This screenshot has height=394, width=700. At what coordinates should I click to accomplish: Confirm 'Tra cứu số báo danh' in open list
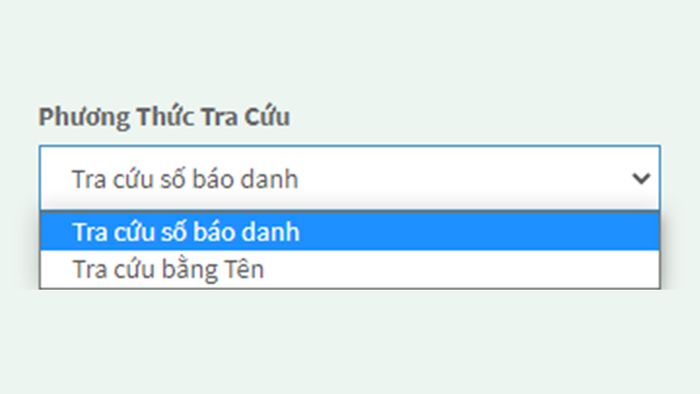350,232
